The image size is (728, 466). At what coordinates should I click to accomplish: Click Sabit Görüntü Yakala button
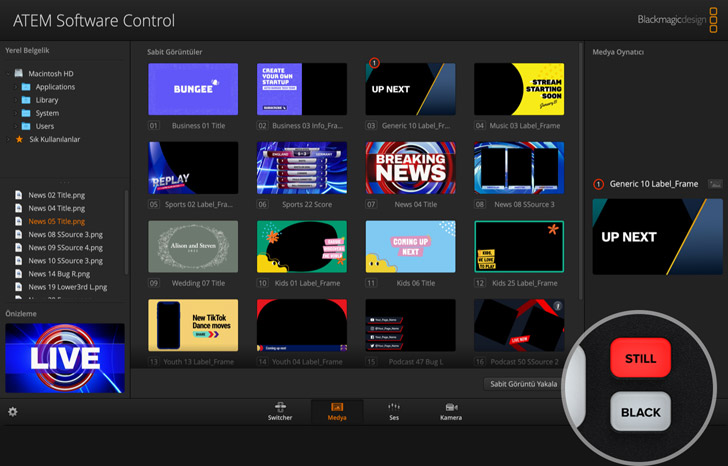point(522,384)
